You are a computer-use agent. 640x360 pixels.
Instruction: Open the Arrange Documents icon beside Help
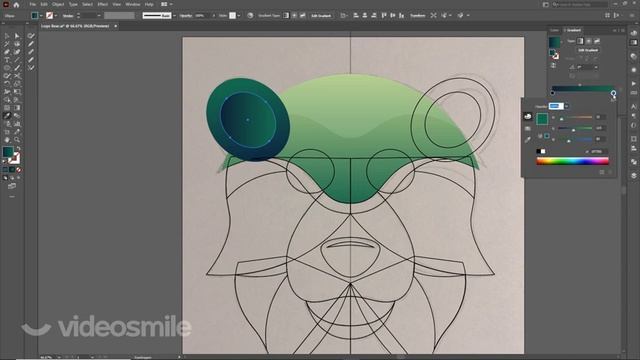tap(164, 4)
